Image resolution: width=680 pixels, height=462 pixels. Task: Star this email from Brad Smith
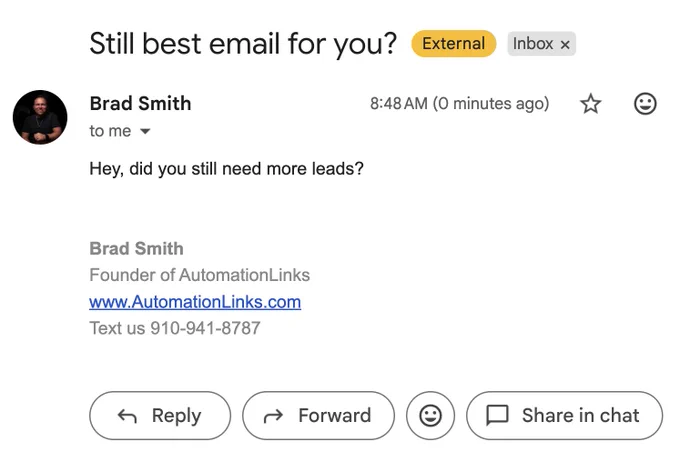click(590, 104)
